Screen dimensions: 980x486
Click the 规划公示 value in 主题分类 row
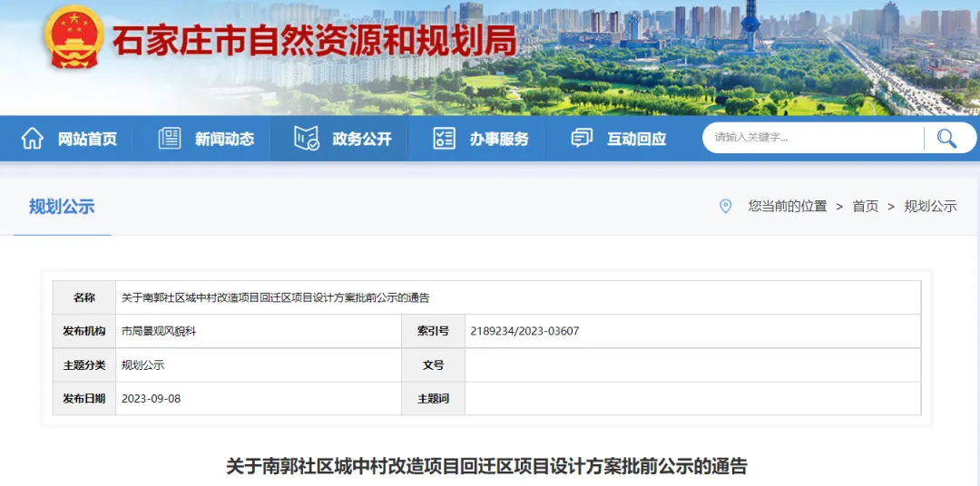point(142,365)
